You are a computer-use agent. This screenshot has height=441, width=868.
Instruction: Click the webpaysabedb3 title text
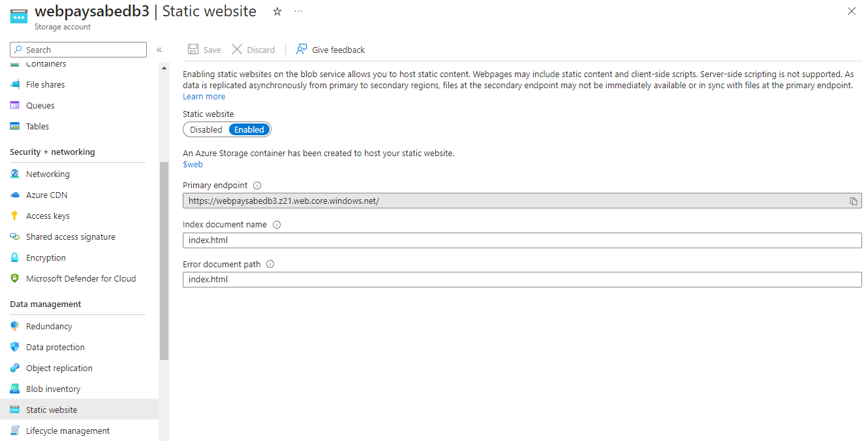tap(92, 11)
